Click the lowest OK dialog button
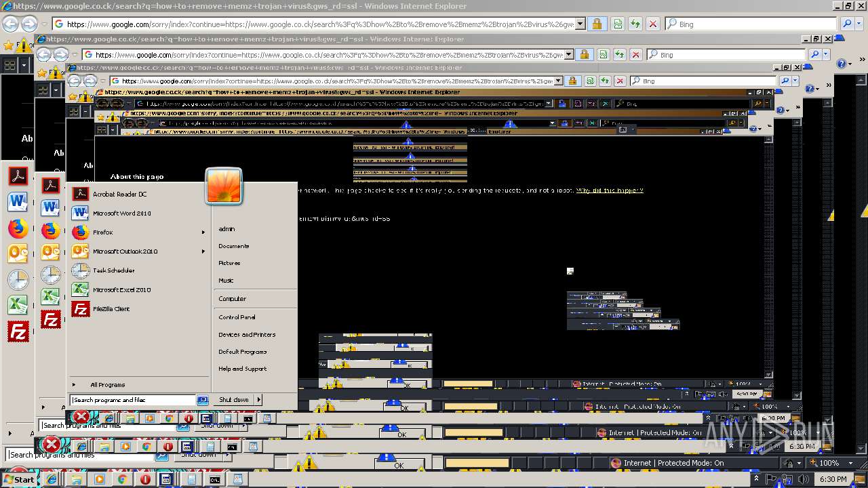The height and width of the screenshot is (488, 868). coord(399,465)
